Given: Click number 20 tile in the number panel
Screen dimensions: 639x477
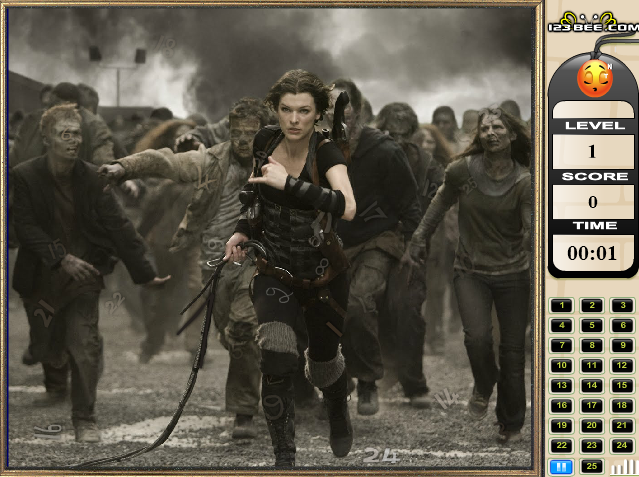Looking at the screenshot, I should (x=592, y=425).
